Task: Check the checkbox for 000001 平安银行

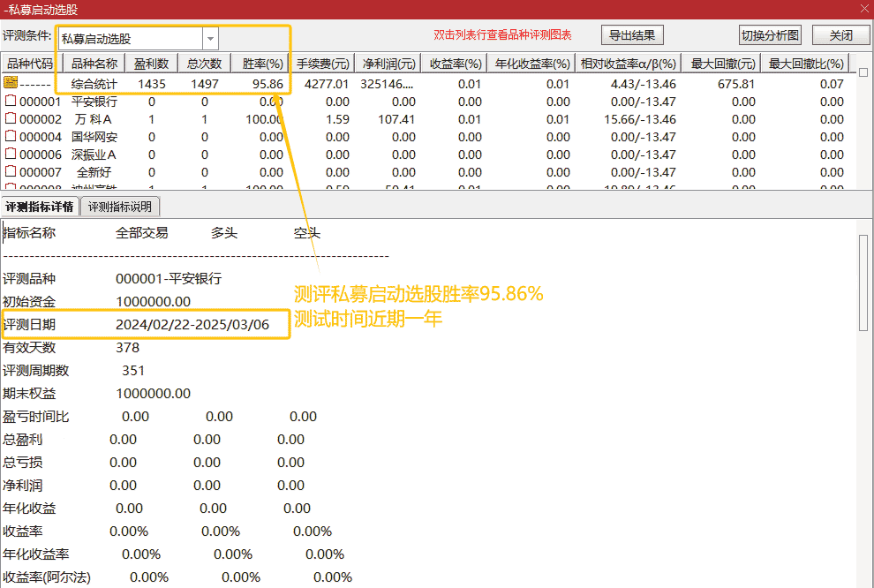Action: (x=9, y=102)
